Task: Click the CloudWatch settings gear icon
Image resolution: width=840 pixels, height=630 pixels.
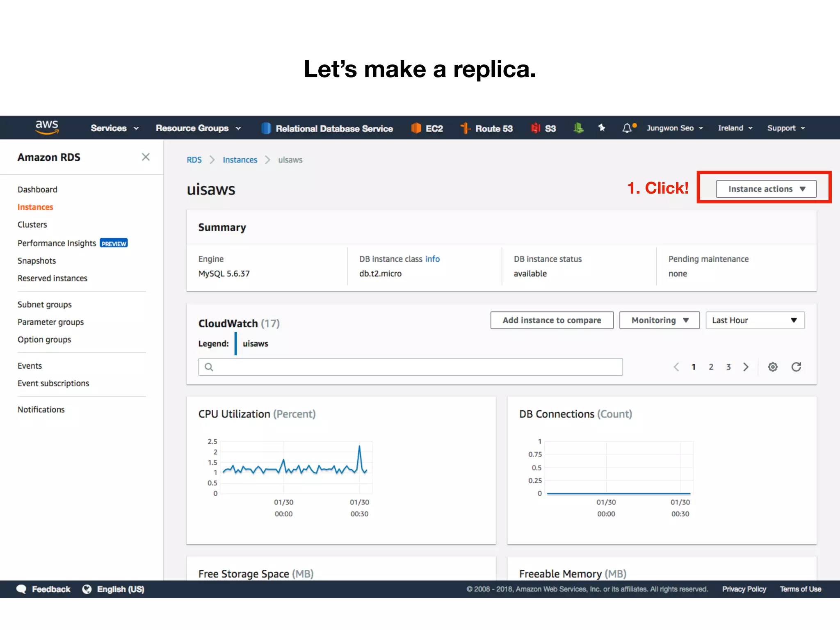Action: click(x=773, y=367)
